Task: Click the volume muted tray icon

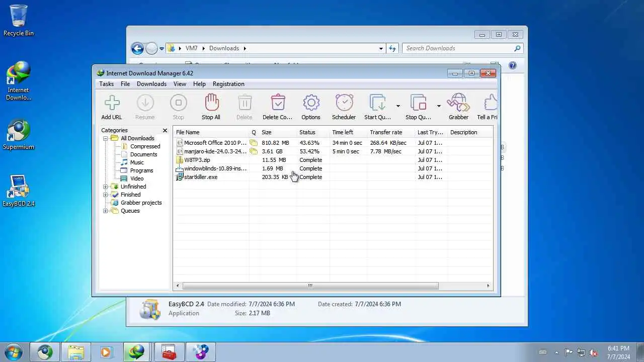Action: [x=593, y=352]
